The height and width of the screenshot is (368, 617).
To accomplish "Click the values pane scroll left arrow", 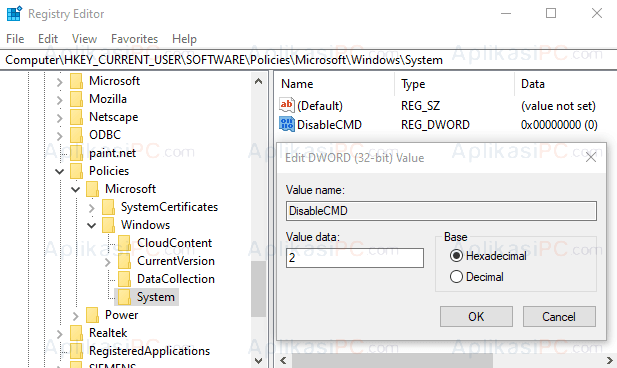I will (x=283, y=360).
